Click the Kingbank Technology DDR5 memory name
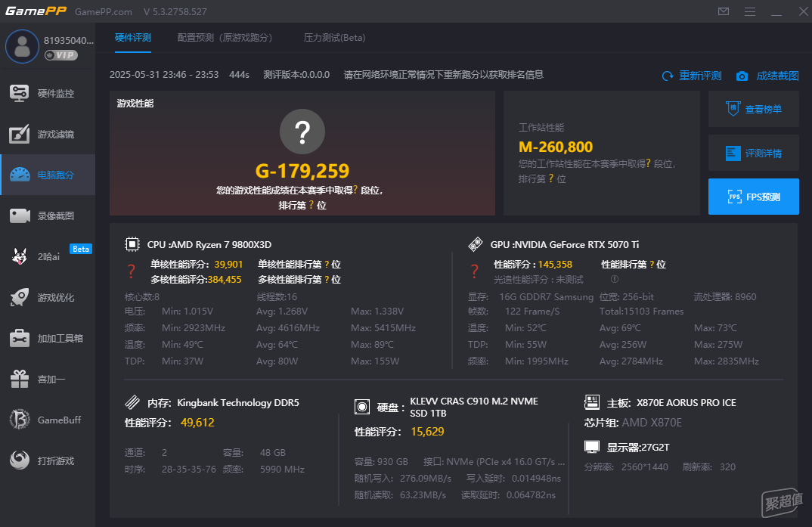812x527 pixels. click(x=238, y=403)
